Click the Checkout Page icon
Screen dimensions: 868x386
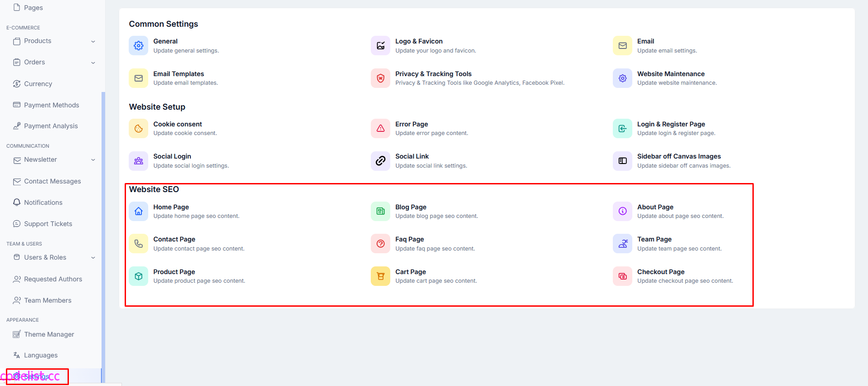point(622,276)
